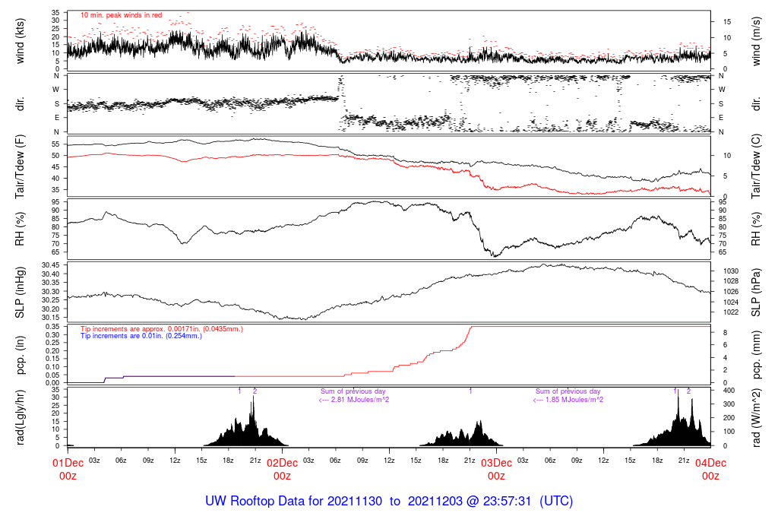The image size is (778, 532).
Task: Click the '06z' tick following 02Dec
Action: [335, 461]
